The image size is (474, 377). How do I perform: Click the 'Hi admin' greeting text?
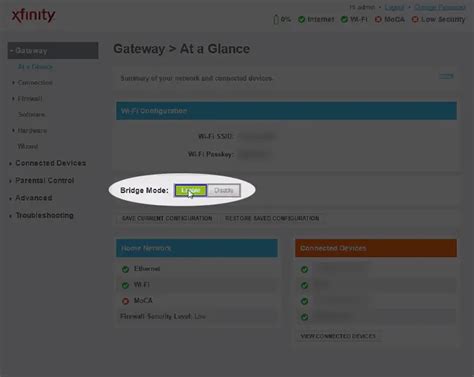pyautogui.click(x=362, y=7)
